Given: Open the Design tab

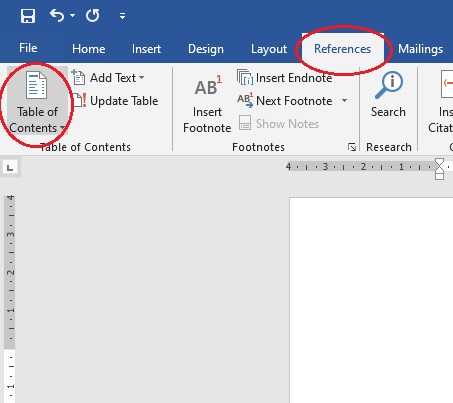Looking at the screenshot, I should click(x=206, y=49).
